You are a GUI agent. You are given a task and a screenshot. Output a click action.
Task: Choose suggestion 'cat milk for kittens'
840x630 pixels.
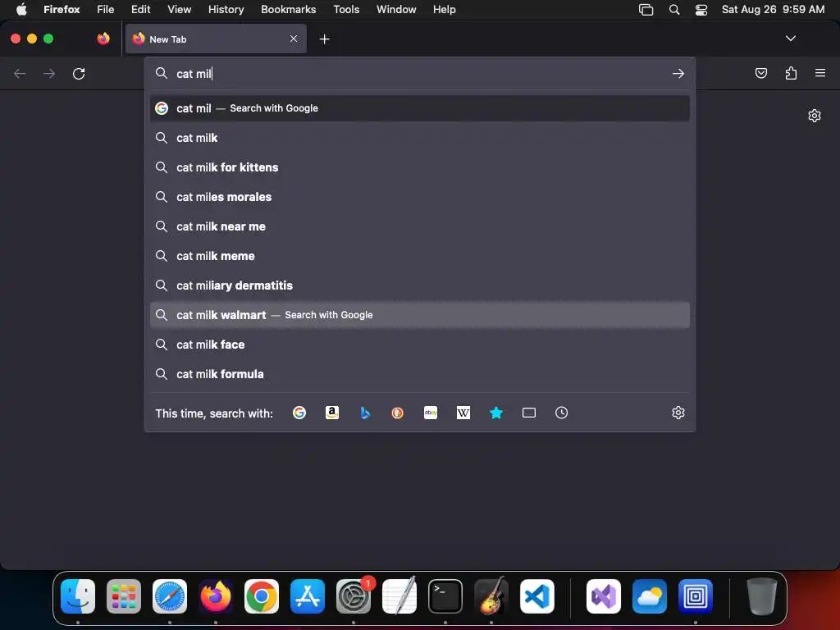click(x=420, y=167)
